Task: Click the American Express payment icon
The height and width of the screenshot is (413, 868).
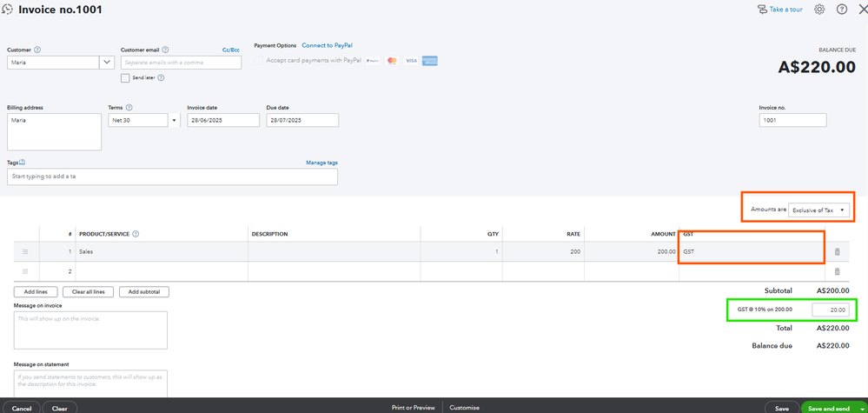Action: coord(429,60)
